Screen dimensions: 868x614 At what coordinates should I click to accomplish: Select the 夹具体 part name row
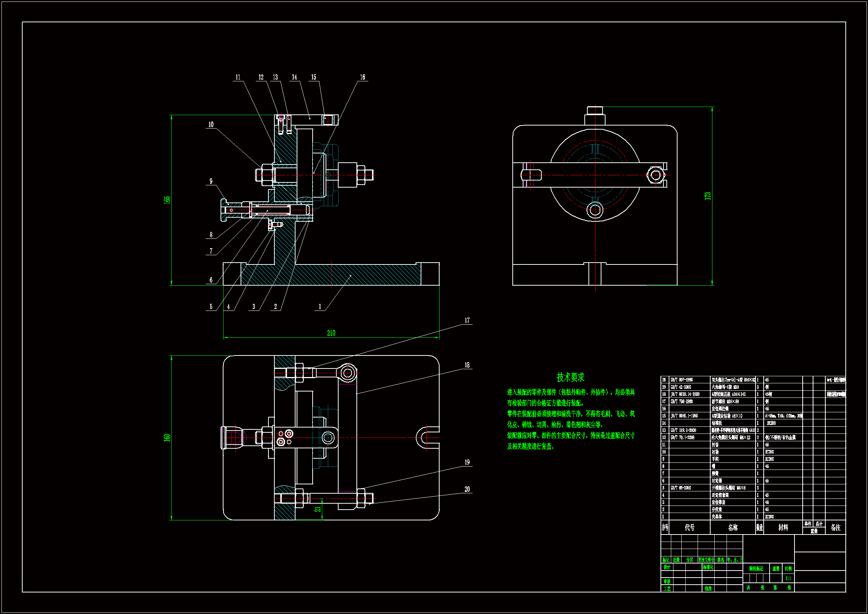(x=717, y=517)
